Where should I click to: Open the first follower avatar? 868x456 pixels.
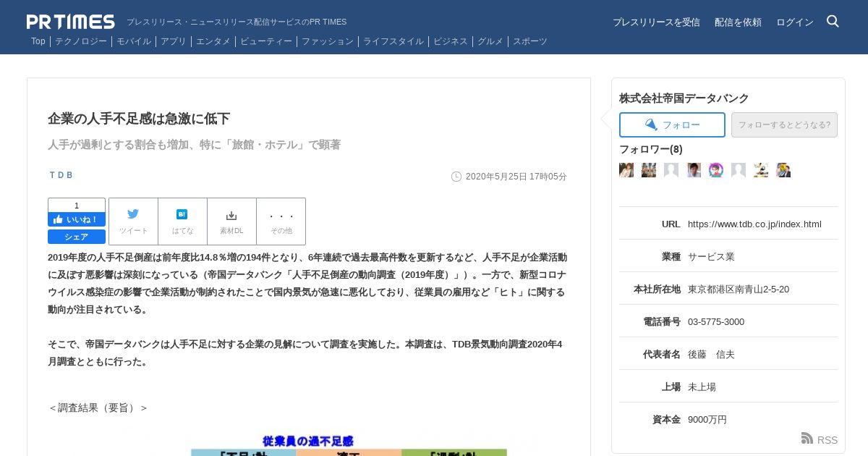click(626, 170)
